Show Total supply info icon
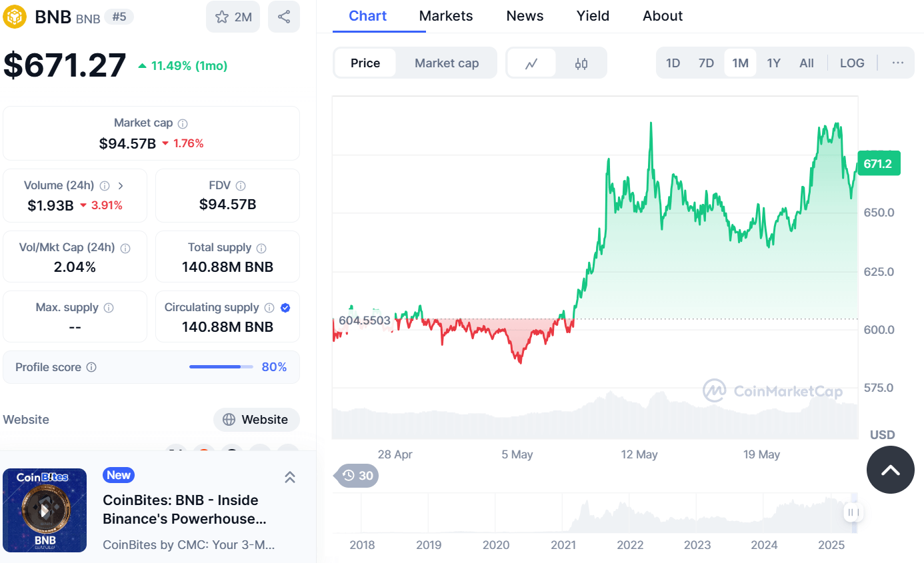 point(261,248)
